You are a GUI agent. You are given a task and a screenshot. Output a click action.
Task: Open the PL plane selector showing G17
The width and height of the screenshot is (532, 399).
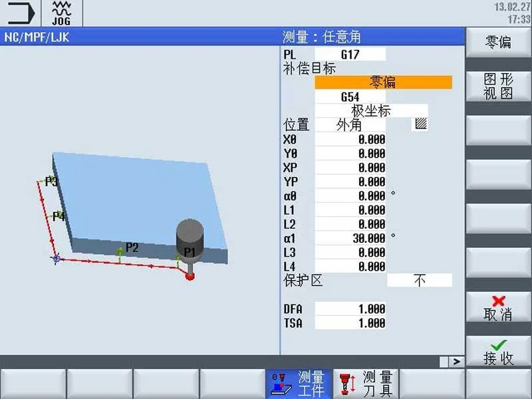349,53
